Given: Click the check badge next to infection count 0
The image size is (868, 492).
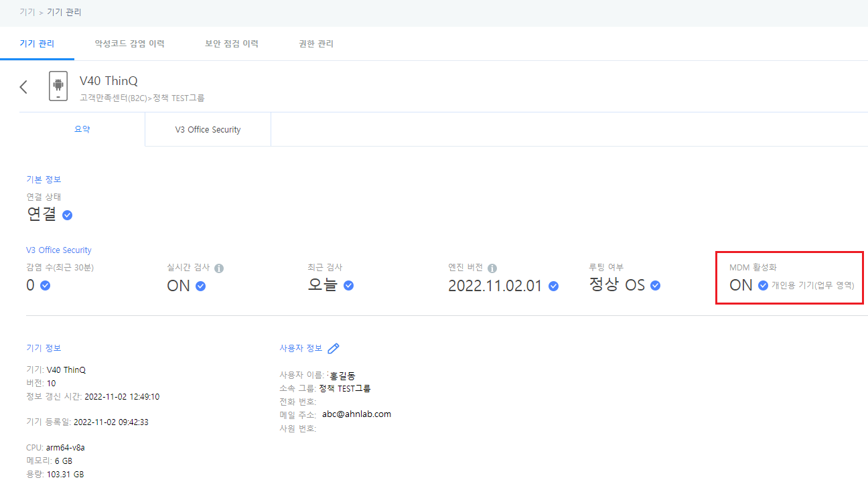Looking at the screenshot, I should tap(45, 286).
